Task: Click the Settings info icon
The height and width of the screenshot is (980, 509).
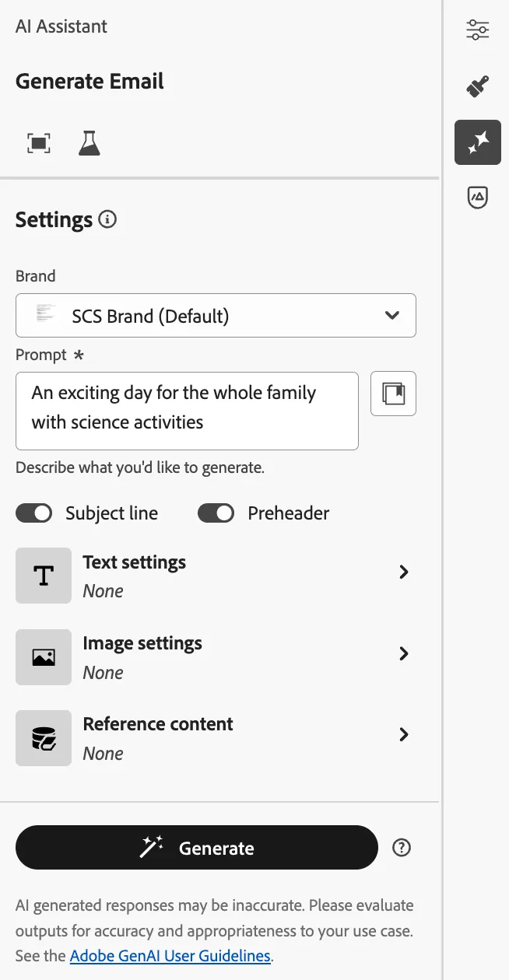Action: click(108, 219)
